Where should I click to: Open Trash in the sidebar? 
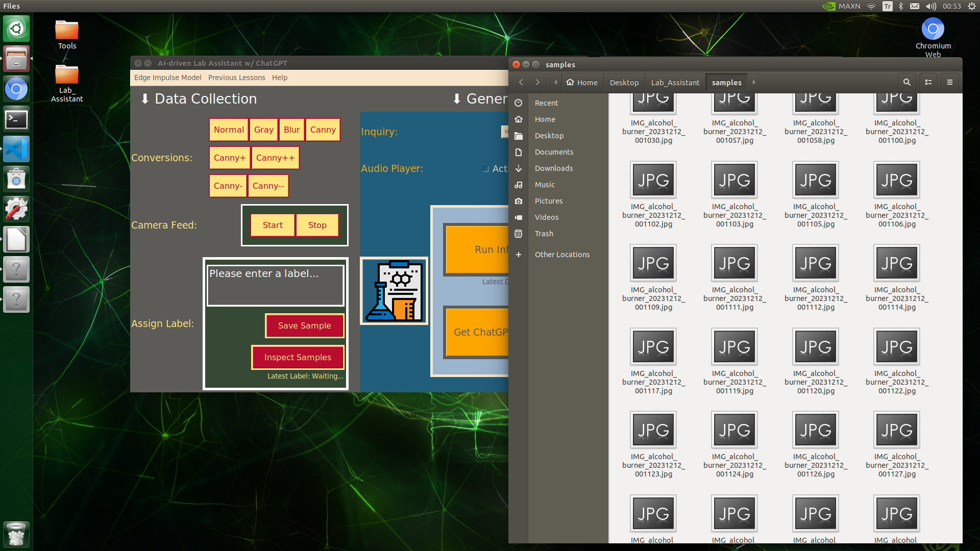544,233
